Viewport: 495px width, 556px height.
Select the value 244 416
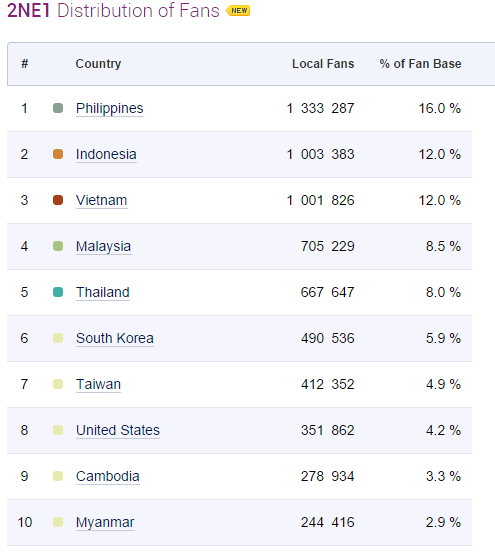pyautogui.click(x=328, y=522)
